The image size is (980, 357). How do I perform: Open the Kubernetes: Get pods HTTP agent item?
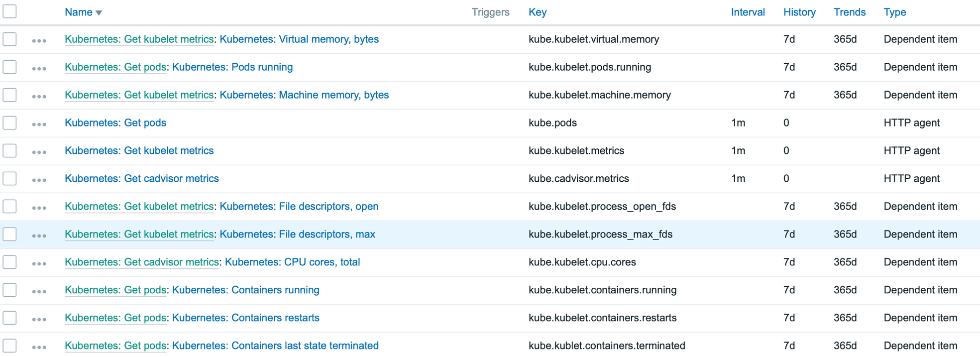click(115, 123)
